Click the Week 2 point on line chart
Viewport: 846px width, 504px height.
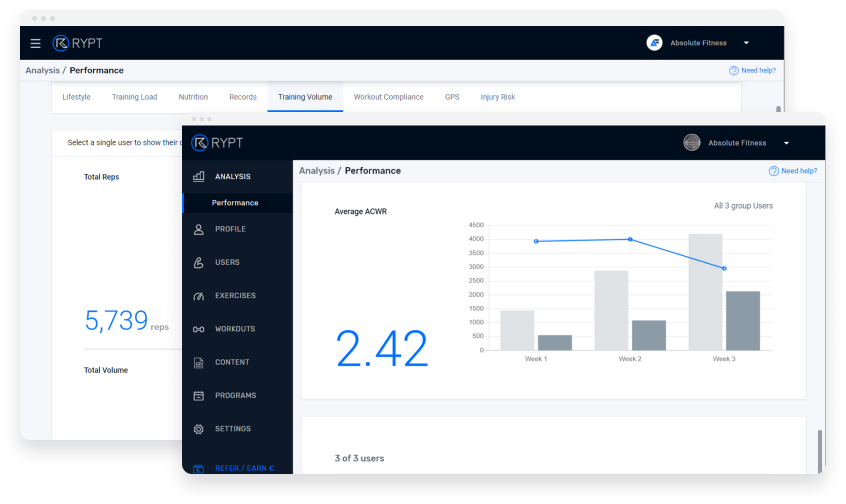[x=630, y=239]
